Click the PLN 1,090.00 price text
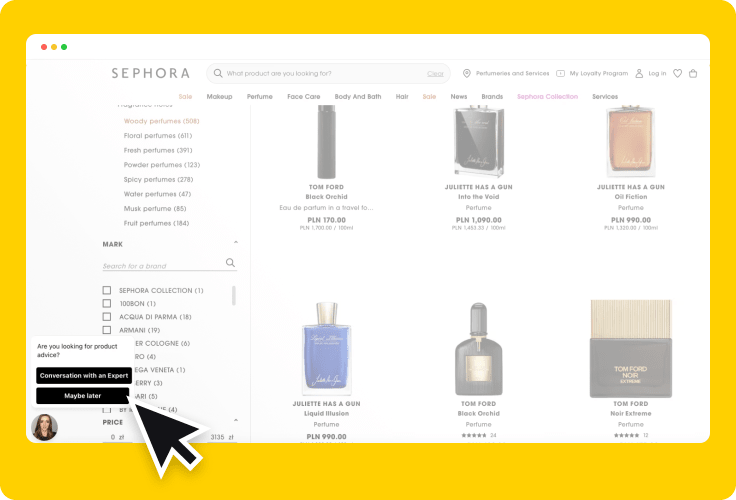The height and width of the screenshot is (500, 736). [478, 220]
